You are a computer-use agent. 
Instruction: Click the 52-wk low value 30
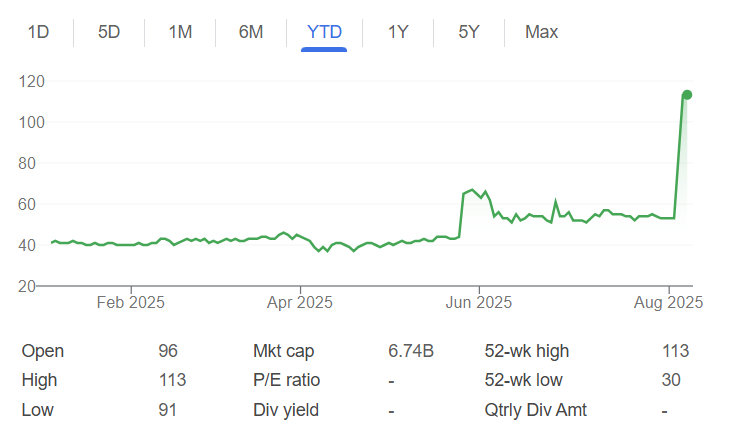(671, 380)
